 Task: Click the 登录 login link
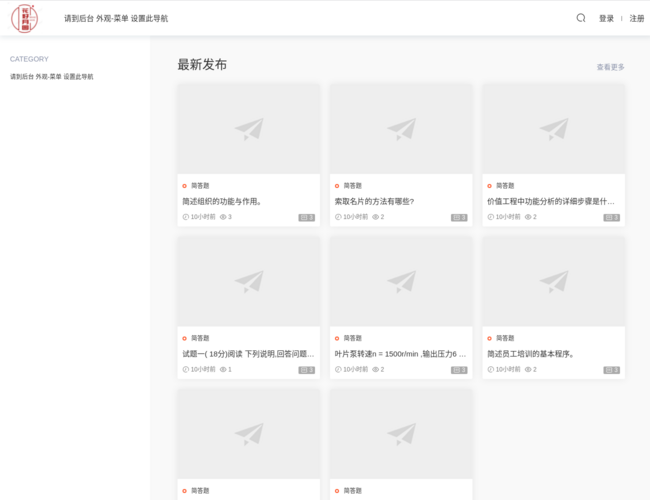click(606, 18)
